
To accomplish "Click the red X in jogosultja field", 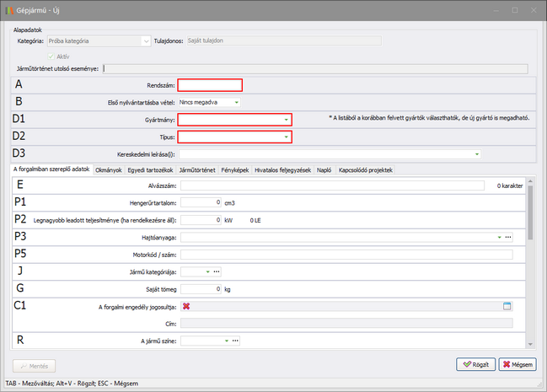I will click(186, 306).
